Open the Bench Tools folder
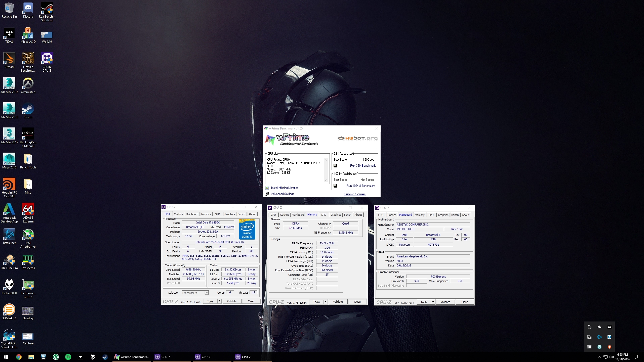Image resolution: width=644 pixels, height=362 pixels. (28, 161)
